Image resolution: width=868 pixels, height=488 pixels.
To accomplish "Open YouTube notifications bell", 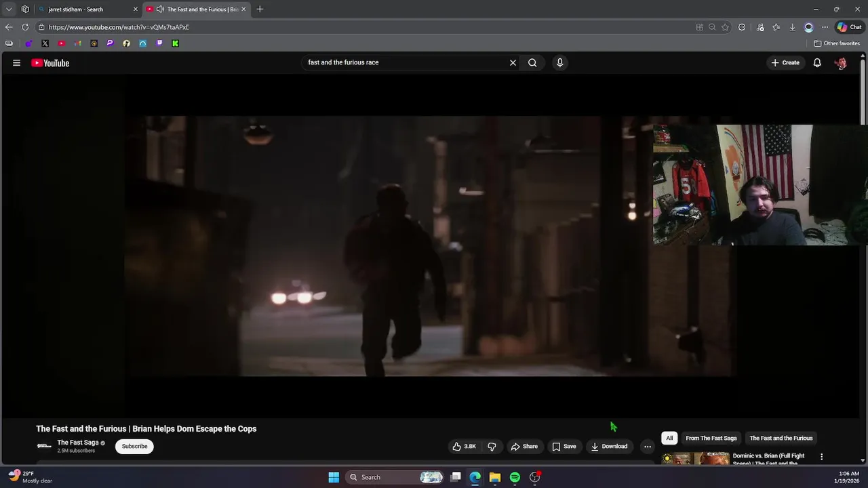I will click(817, 62).
